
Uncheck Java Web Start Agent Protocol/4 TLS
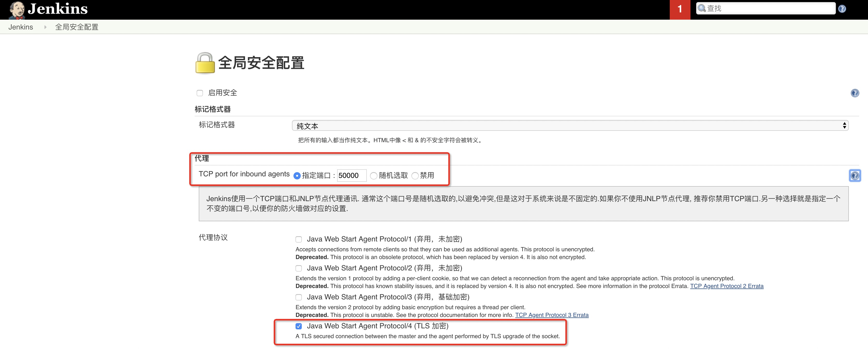[299, 326]
